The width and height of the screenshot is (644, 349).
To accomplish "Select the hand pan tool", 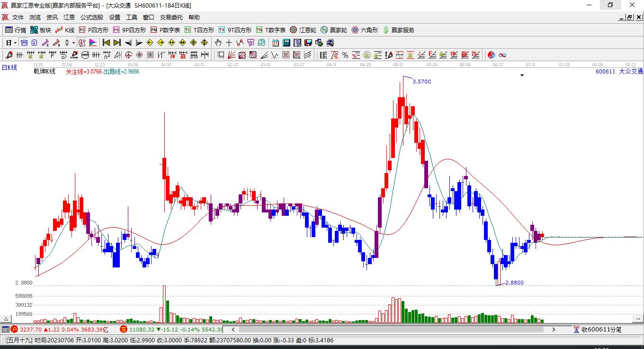I will coord(218,43).
